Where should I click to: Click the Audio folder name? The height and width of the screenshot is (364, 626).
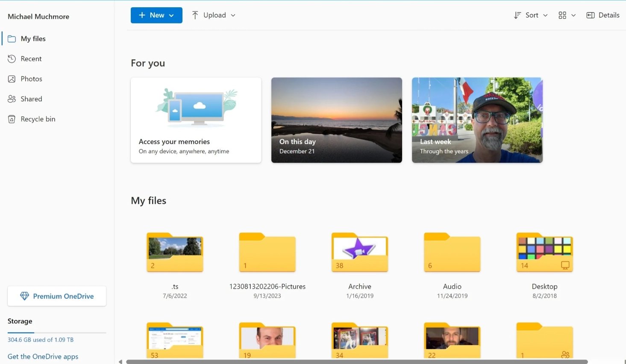click(x=452, y=287)
